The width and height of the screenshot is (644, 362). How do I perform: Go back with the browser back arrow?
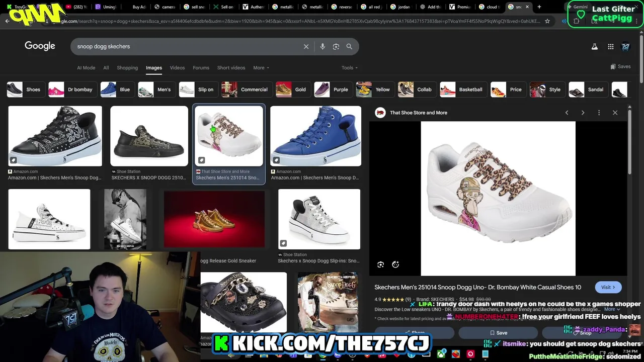coord(7,21)
